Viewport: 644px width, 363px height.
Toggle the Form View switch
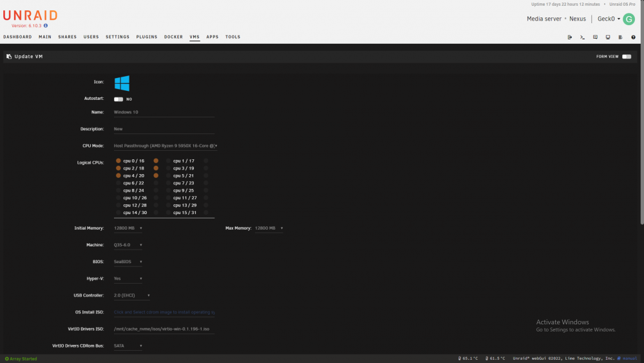point(627,57)
